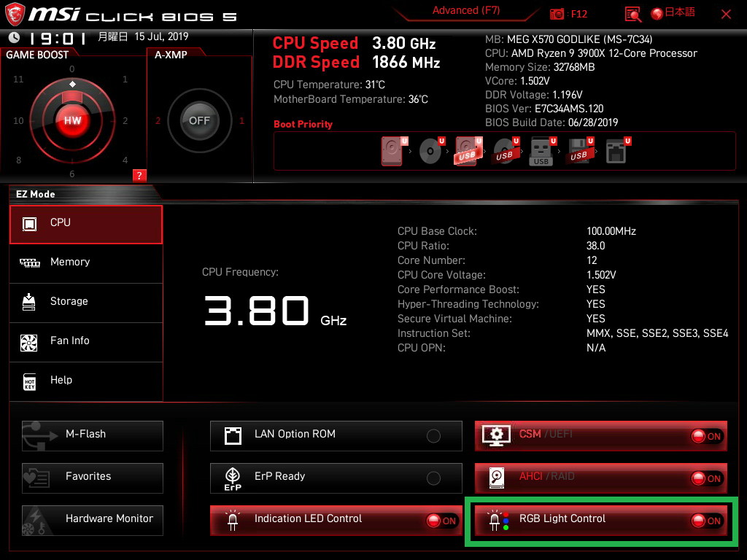Toggle the AHCI / RAID ON switch
747x560 pixels.
click(707, 478)
